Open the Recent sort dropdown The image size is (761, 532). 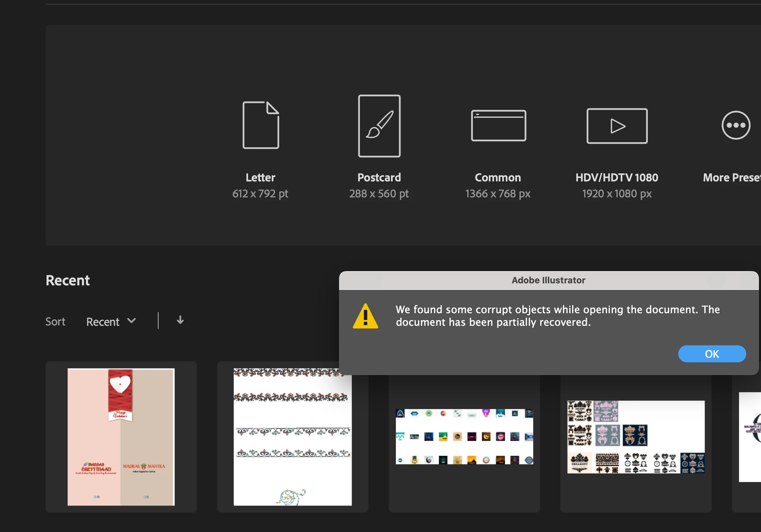103,322
